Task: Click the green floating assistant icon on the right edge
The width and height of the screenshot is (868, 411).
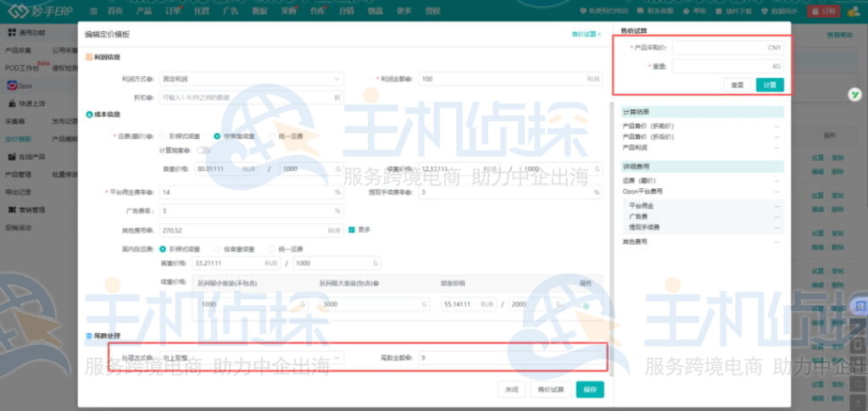Action: coord(855,95)
